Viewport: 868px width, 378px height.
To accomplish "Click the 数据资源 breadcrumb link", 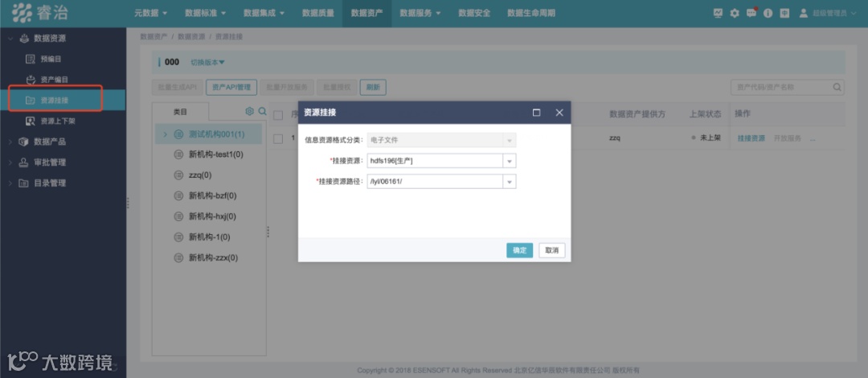I will coord(191,36).
